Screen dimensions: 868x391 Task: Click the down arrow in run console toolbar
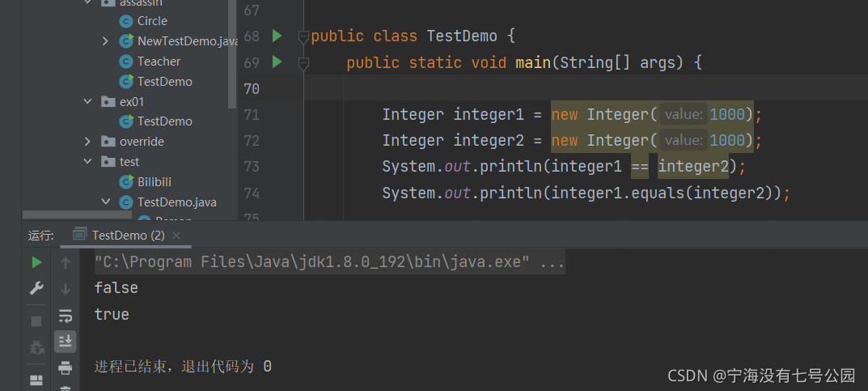point(66,288)
